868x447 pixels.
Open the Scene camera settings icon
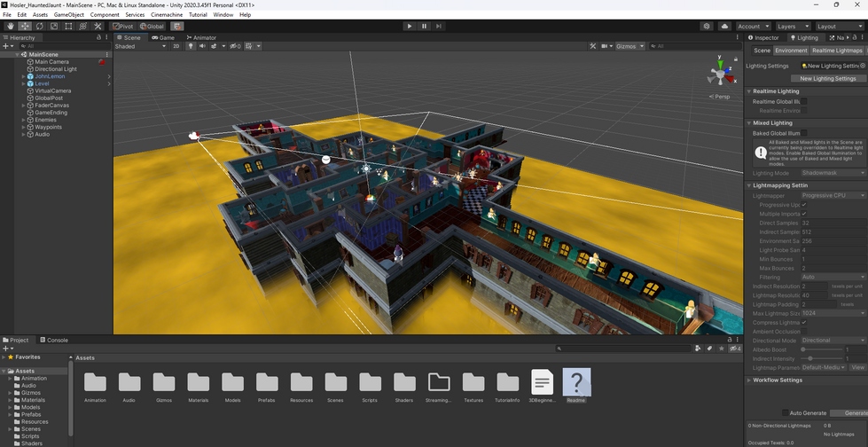pyautogui.click(x=605, y=46)
